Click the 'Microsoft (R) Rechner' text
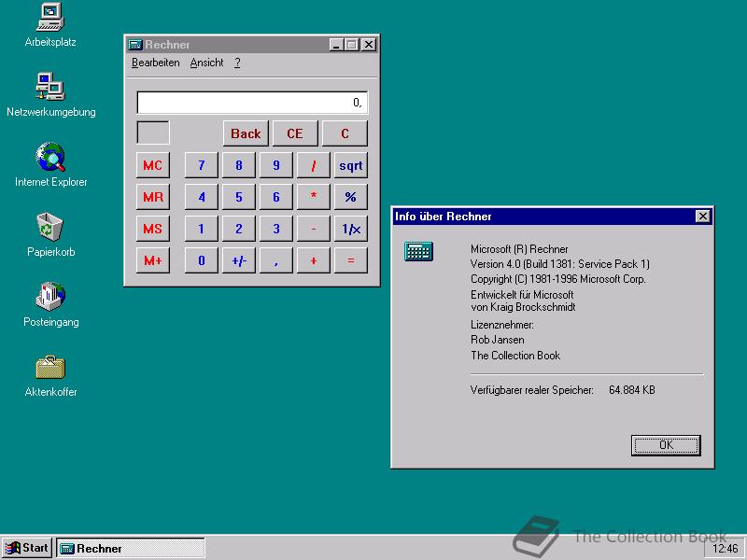Viewport: 747px width, 560px height. coord(519,249)
